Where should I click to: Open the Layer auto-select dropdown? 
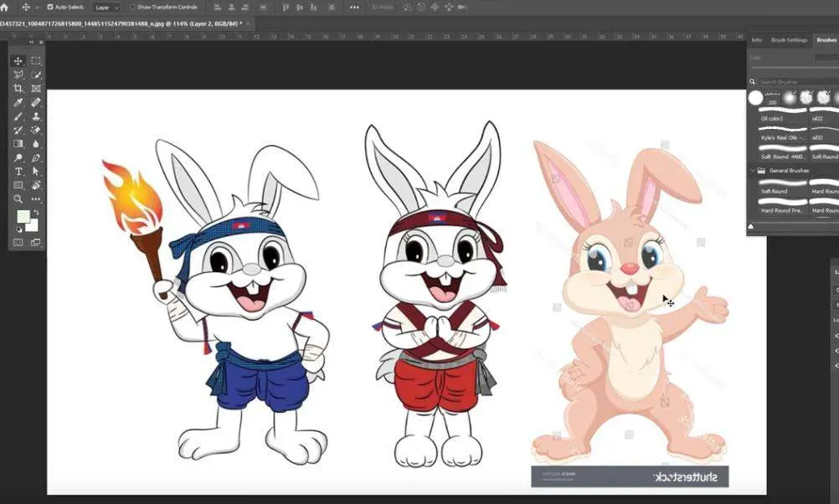pyautogui.click(x=106, y=8)
